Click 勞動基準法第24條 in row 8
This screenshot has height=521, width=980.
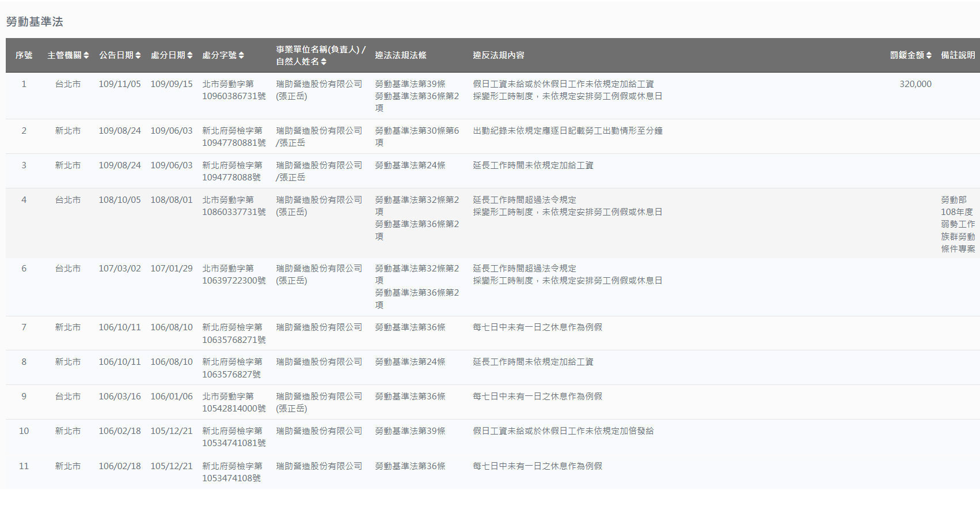(410, 362)
